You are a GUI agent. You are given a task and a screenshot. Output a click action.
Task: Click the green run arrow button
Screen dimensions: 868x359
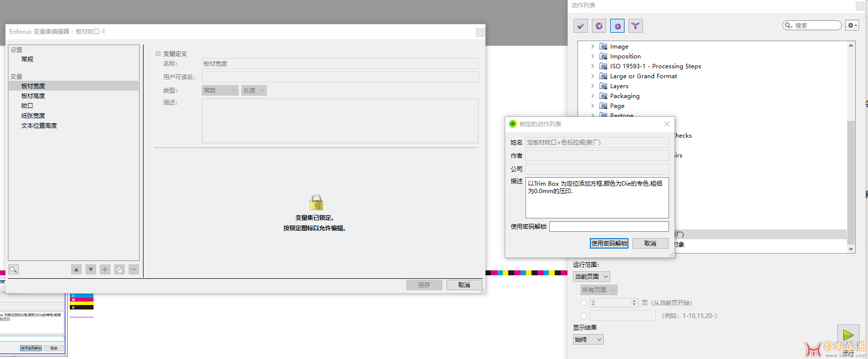pos(848,335)
